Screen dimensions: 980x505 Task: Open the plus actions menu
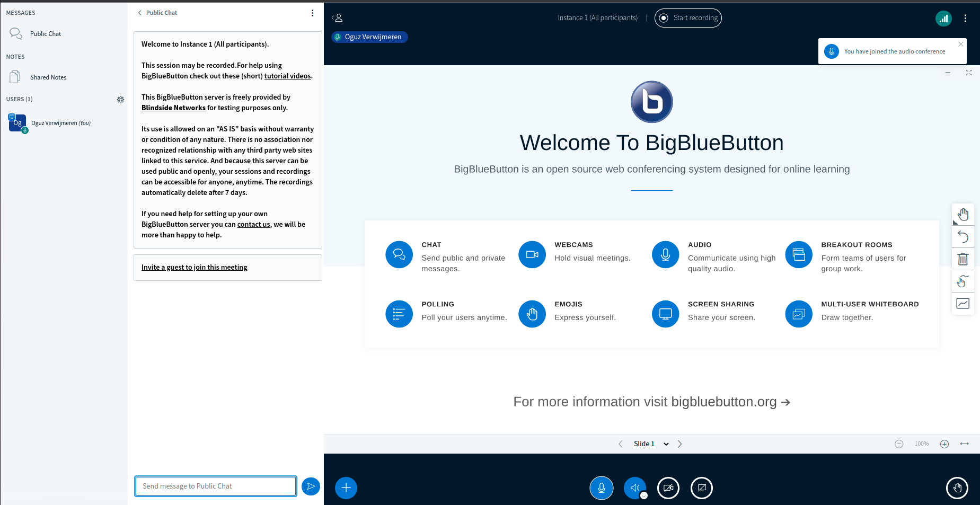click(x=346, y=488)
